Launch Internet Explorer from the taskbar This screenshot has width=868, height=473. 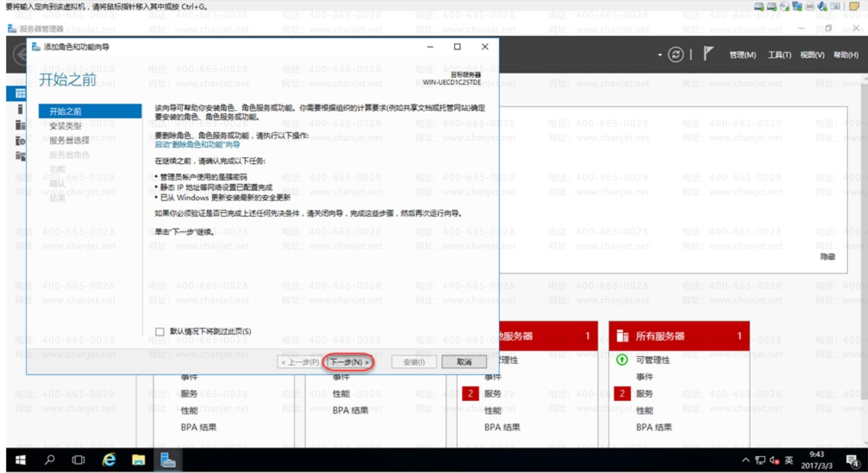pos(109,460)
